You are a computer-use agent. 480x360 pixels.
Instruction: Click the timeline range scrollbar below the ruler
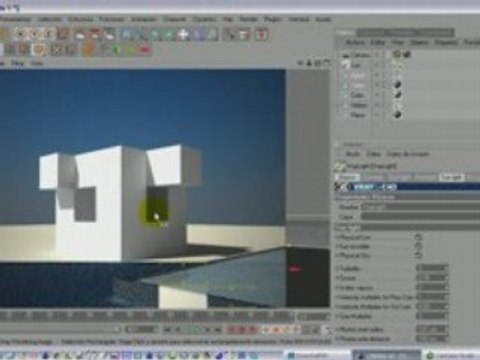pos(60,329)
